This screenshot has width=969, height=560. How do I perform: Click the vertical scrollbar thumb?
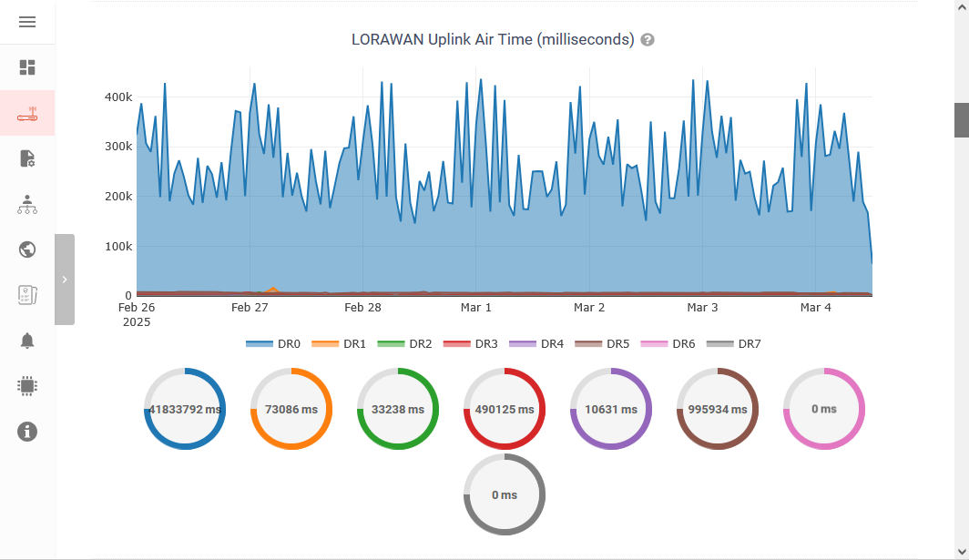click(x=961, y=120)
